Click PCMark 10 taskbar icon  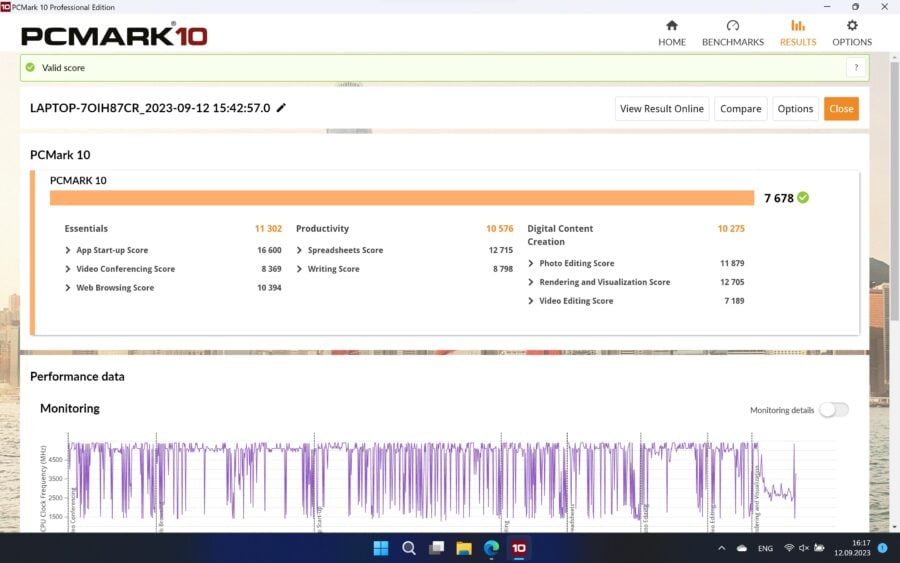pyautogui.click(x=519, y=548)
